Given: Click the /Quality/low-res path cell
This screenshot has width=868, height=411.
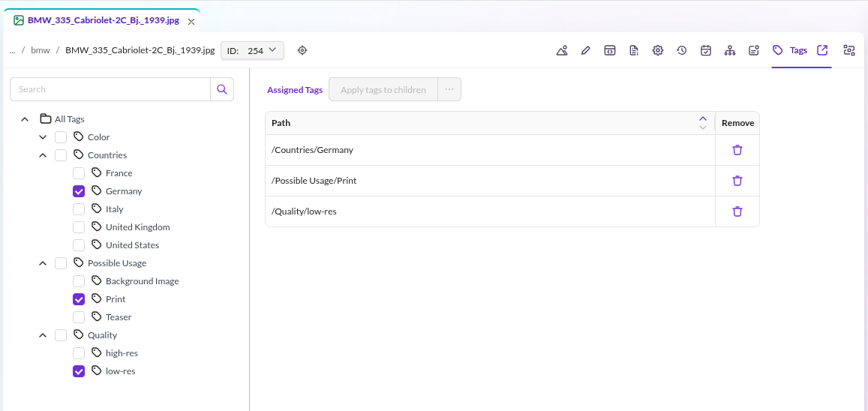Looking at the screenshot, I should tap(490, 211).
